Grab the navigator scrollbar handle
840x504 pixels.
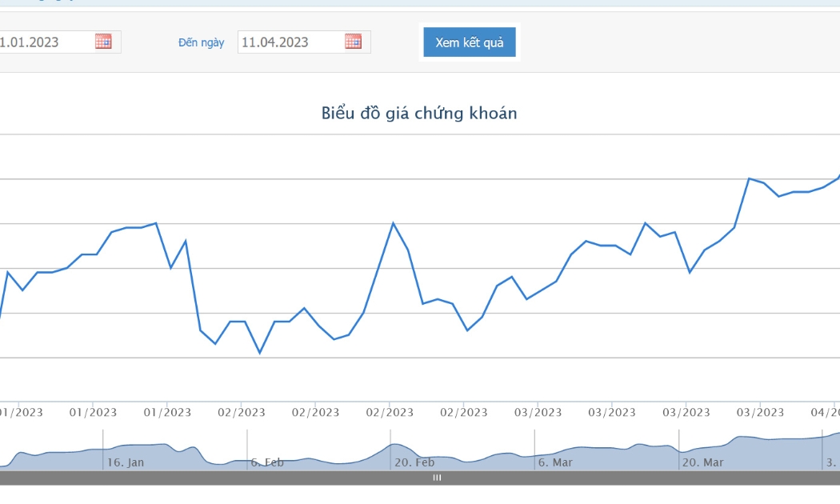click(437, 478)
